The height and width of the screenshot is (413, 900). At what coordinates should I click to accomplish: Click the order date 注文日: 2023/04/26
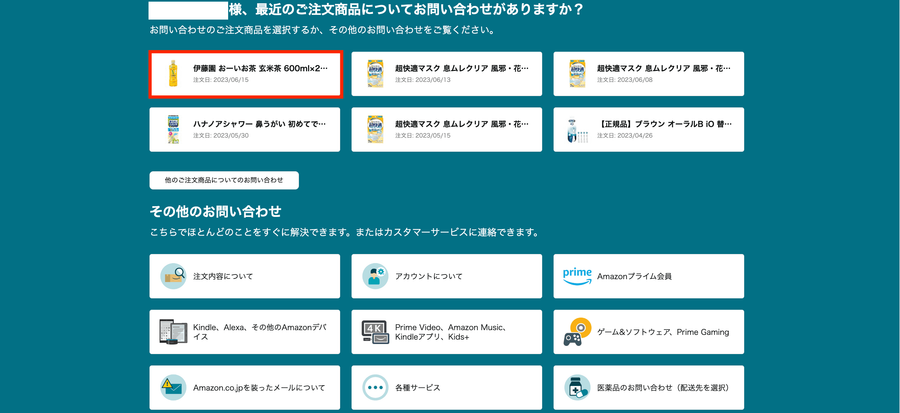pyautogui.click(x=625, y=135)
